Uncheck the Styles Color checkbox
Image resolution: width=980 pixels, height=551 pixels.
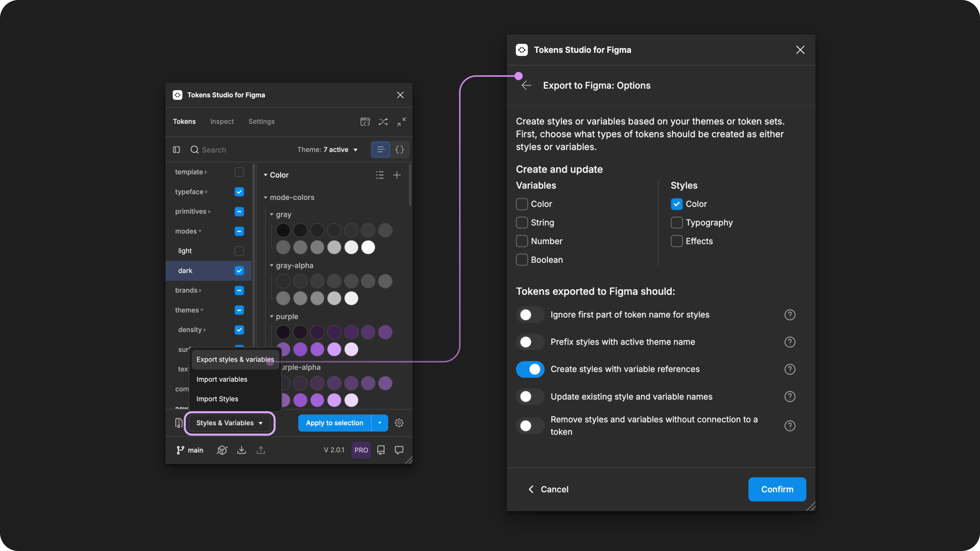[677, 204]
